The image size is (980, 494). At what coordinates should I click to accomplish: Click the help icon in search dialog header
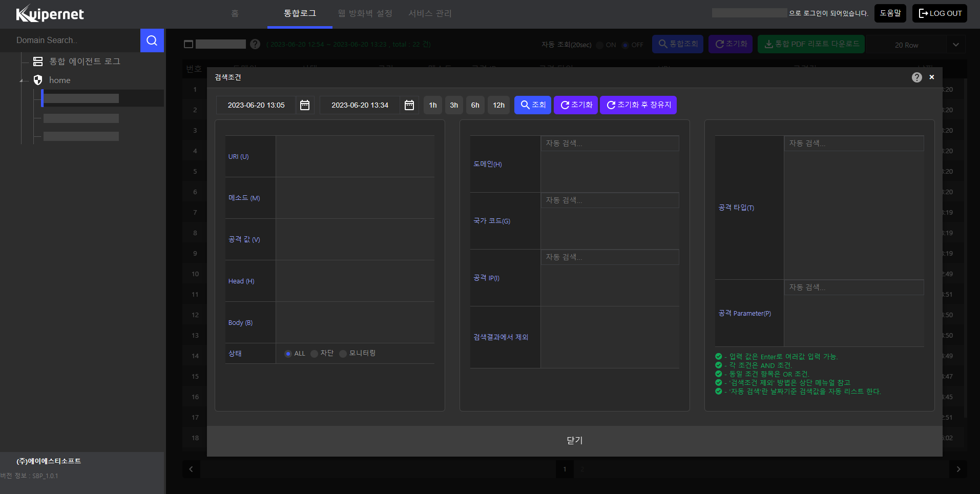917,77
